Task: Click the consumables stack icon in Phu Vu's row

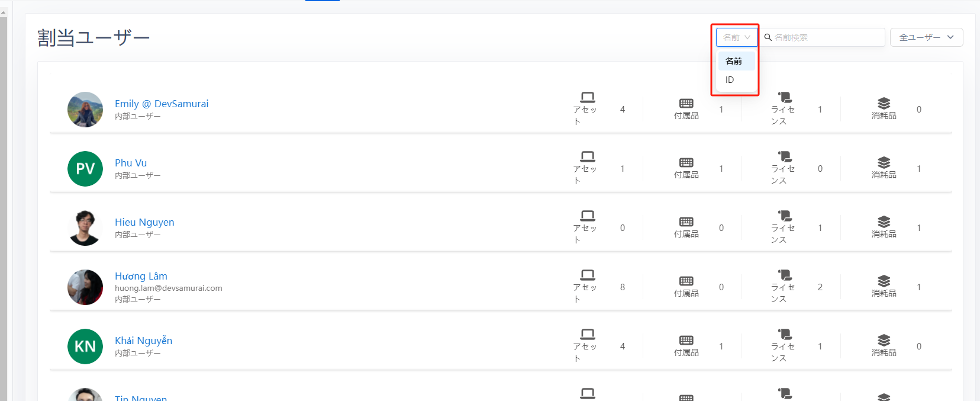Action: click(884, 162)
